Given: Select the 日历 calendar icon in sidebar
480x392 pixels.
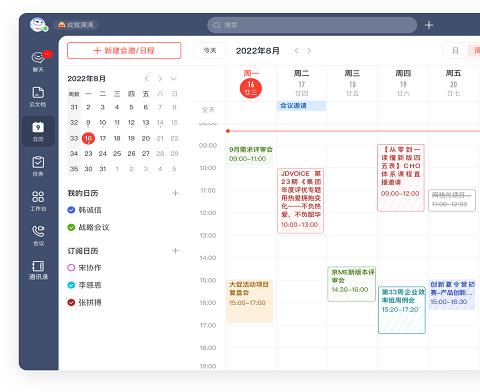Looking at the screenshot, I should (38, 131).
